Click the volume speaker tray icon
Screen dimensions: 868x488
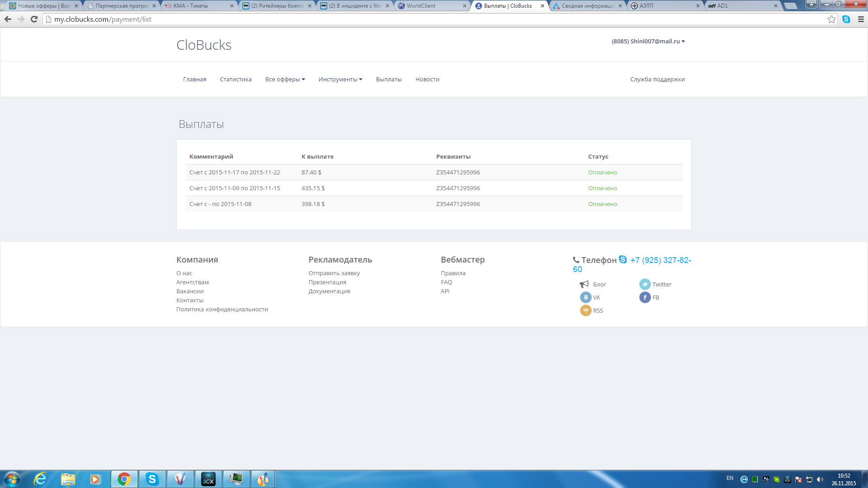point(820,479)
